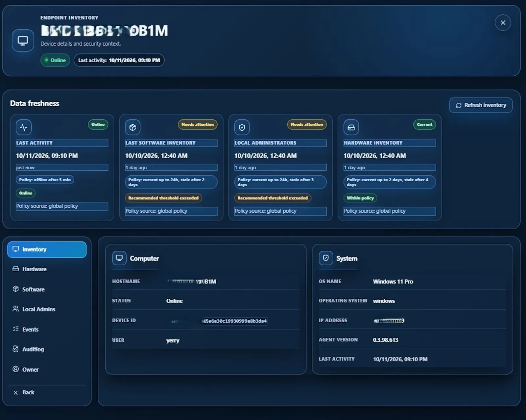Click 'Recommended threshold exceeded' on Local Administrators card
Image resolution: width=526 pixels, height=420 pixels.
(x=273, y=198)
